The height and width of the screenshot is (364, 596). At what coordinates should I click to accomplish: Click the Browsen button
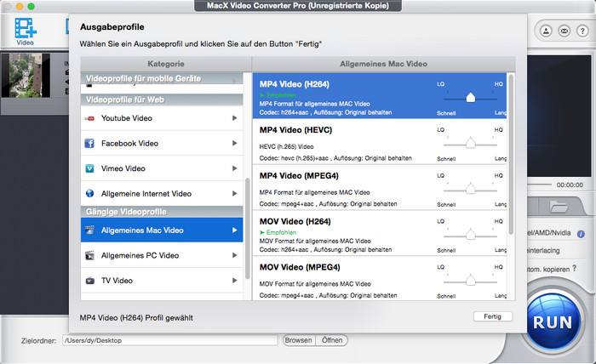pos(298,340)
